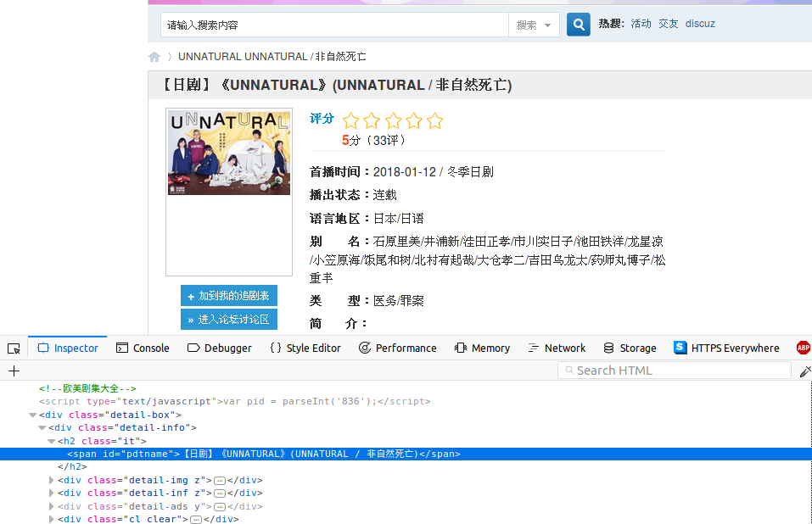This screenshot has width=812, height=524.
Task: Expand ellipsis badge of detail-inf div
Action: point(220,493)
